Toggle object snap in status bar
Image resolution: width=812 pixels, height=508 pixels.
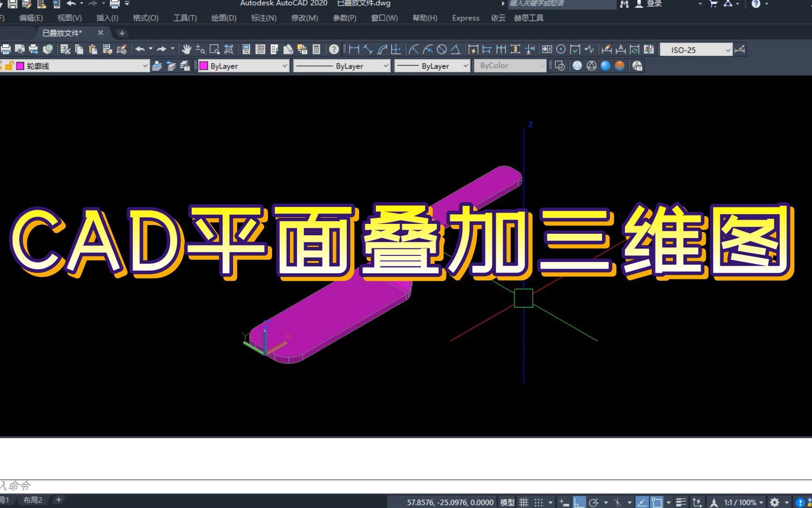[x=656, y=501]
